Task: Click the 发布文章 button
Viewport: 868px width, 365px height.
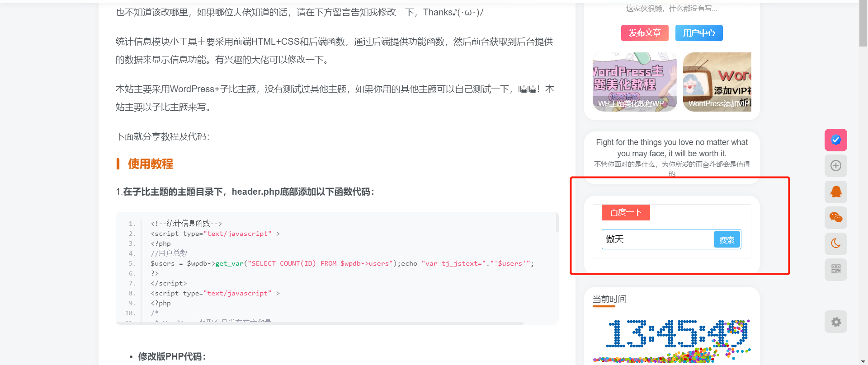Action: 644,33
